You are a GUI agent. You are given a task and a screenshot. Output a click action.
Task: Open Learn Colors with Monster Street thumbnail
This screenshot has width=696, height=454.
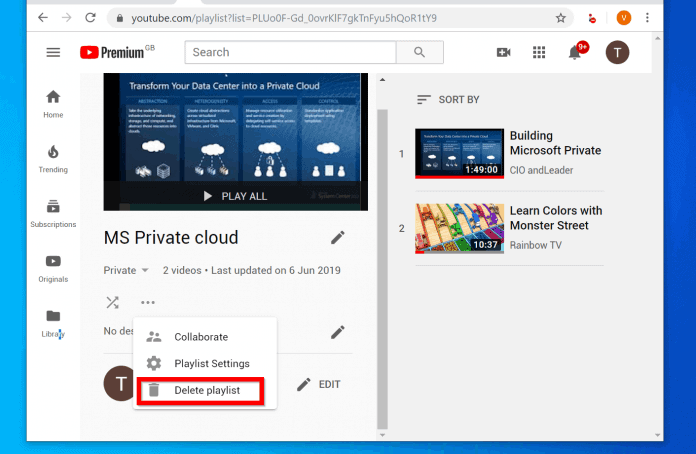(459, 229)
